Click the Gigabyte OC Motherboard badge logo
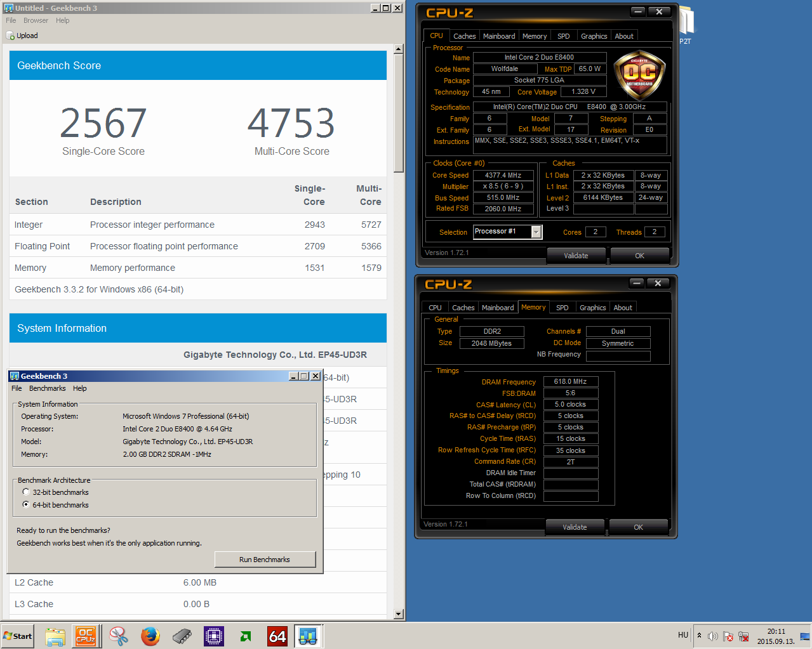The width and height of the screenshot is (812, 649). pyautogui.click(x=640, y=75)
